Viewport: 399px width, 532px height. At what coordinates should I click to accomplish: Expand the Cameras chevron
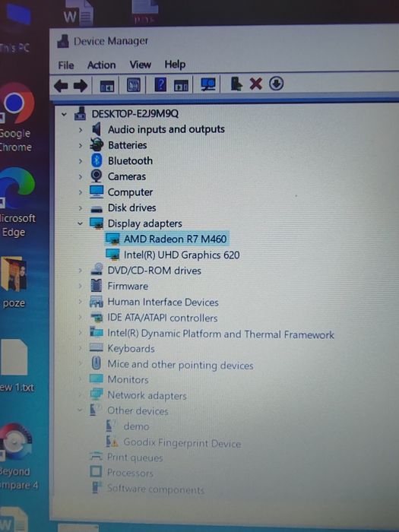pyautogui.click(x=81, y=176)
